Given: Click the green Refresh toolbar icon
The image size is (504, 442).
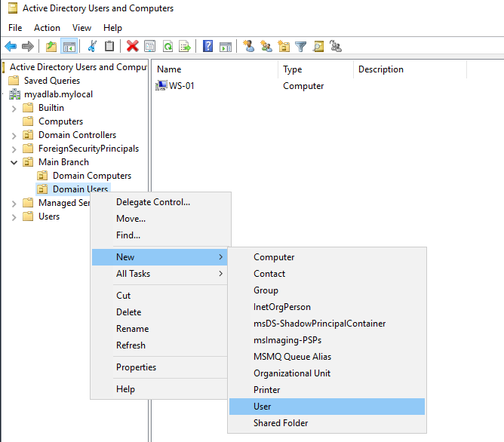Looking at the screenshot, I should pos(167,47).
